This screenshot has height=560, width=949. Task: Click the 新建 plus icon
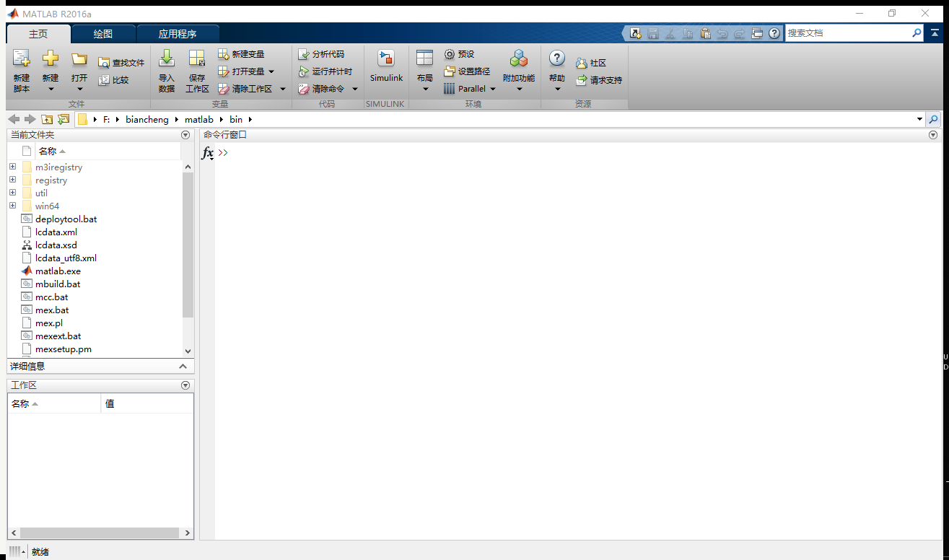click(50, 58)
